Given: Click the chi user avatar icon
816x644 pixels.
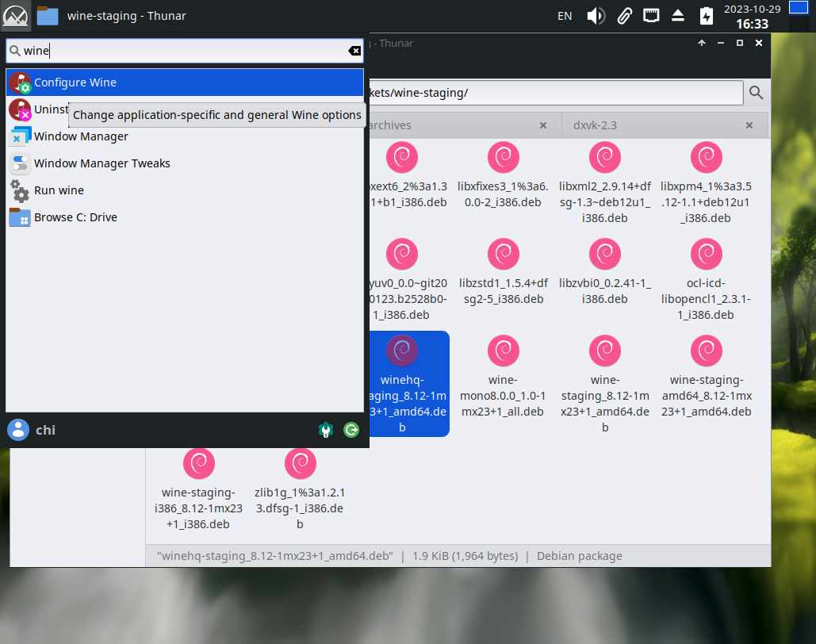Looking at the screenshot, I should pos(18,430).
